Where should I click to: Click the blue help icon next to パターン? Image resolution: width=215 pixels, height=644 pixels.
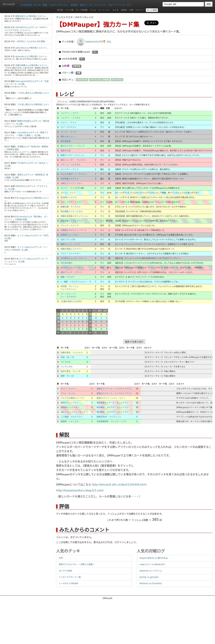coord(72,73)
